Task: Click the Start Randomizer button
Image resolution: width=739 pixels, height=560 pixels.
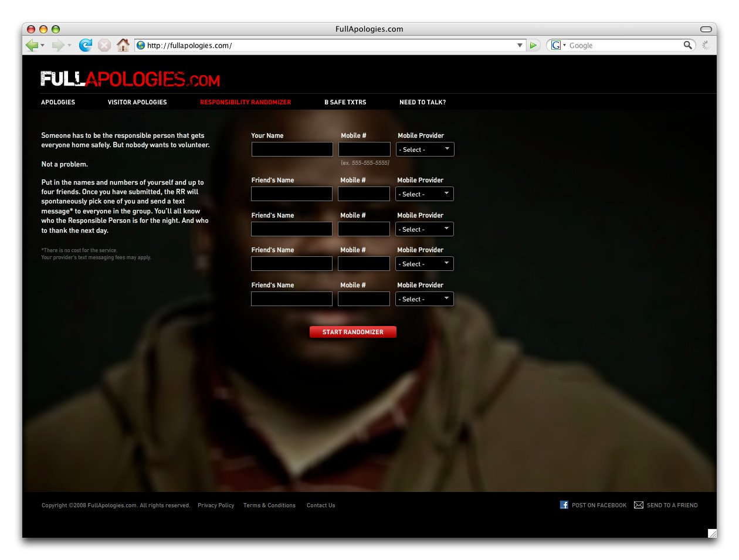Action: 353,332
